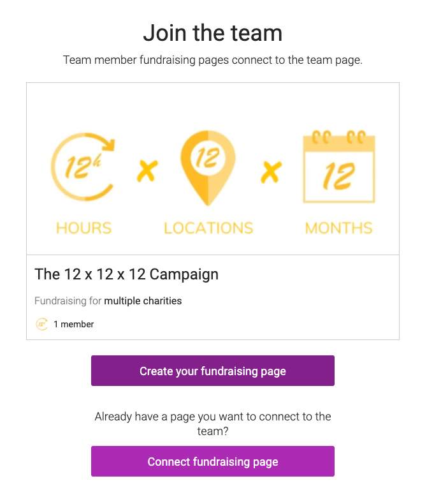Click the calendar icon showing 12
427x504 pixels.
[338, 168]
